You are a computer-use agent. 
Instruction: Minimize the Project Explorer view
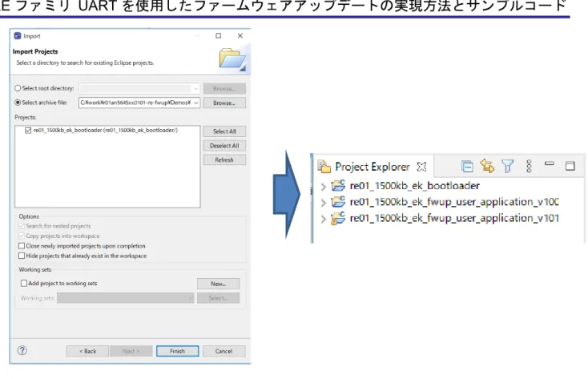pos(550,163)
